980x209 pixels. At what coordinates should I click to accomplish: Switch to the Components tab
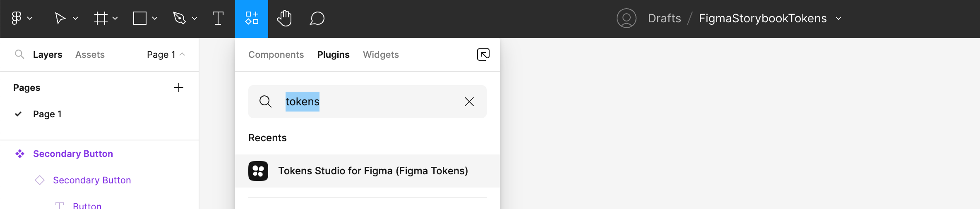[276, 55]
